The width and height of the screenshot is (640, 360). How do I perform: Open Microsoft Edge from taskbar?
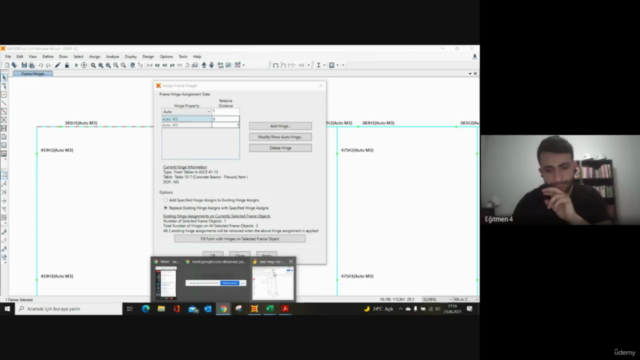146,309
